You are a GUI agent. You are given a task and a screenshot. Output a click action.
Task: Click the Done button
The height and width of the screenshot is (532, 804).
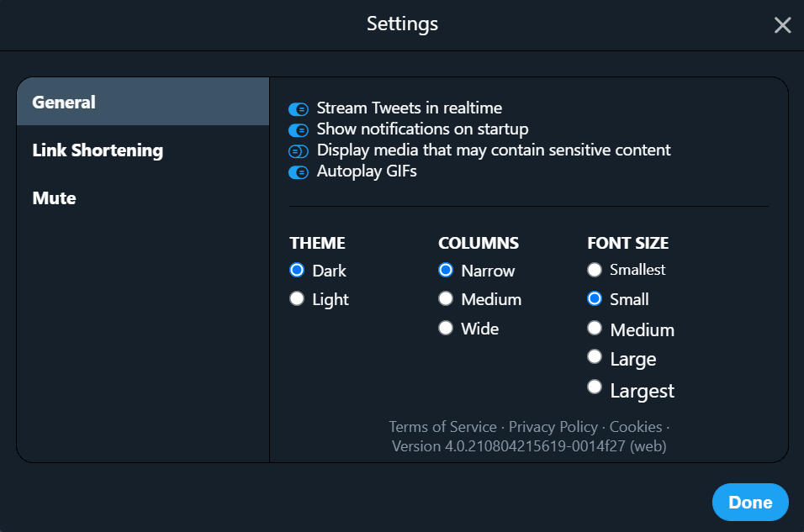pyautogui.click(x=750, y=502)
